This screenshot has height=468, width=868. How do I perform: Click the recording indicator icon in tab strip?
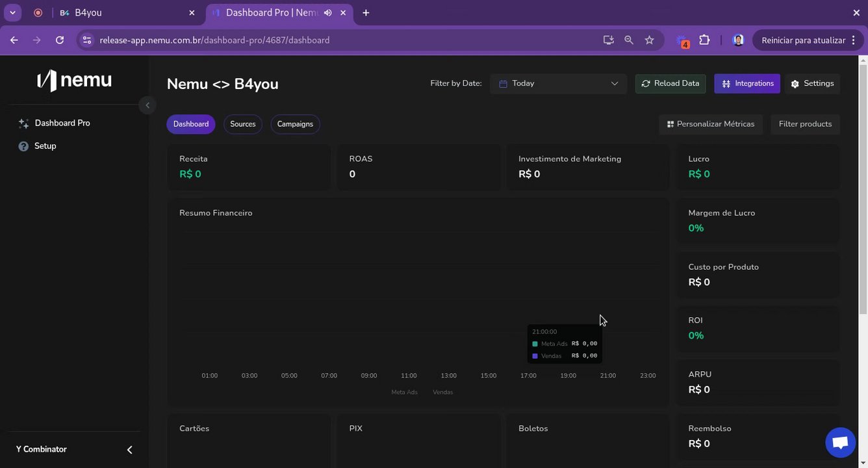[38, 12]
